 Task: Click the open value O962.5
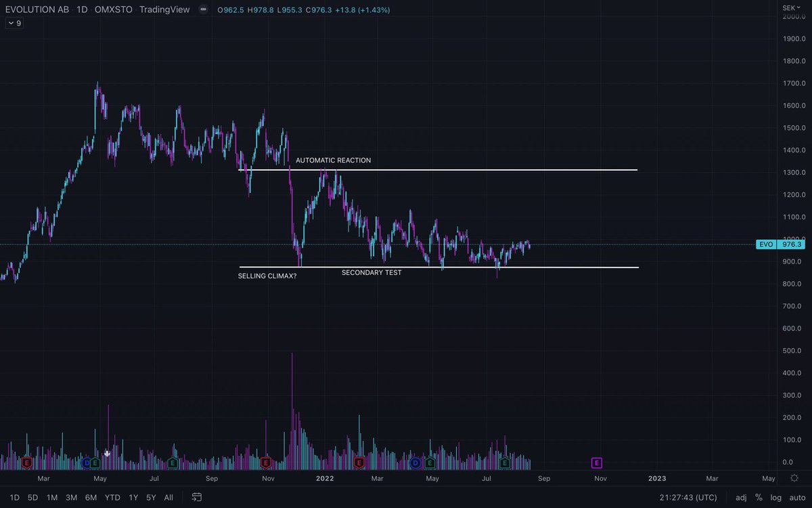coord(231,10)
